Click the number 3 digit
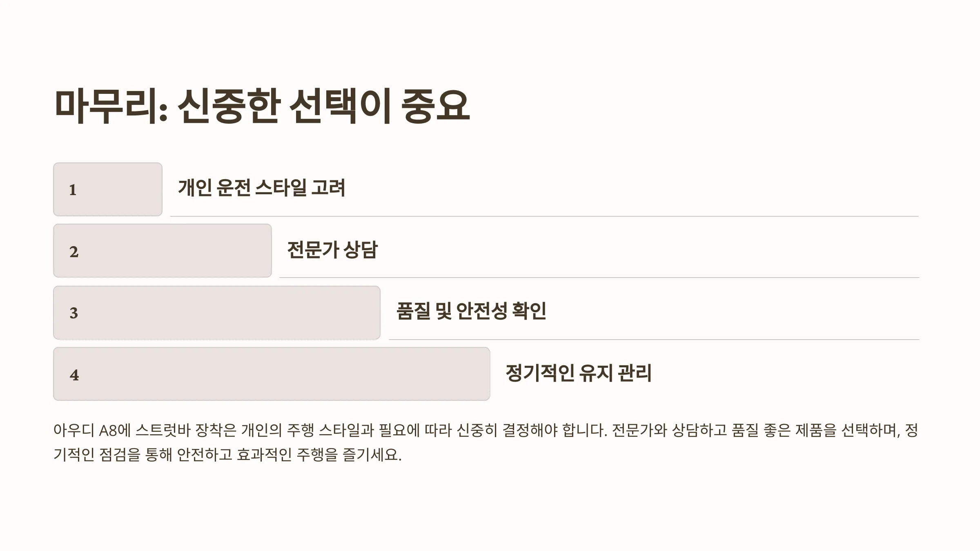 [74, 313]
